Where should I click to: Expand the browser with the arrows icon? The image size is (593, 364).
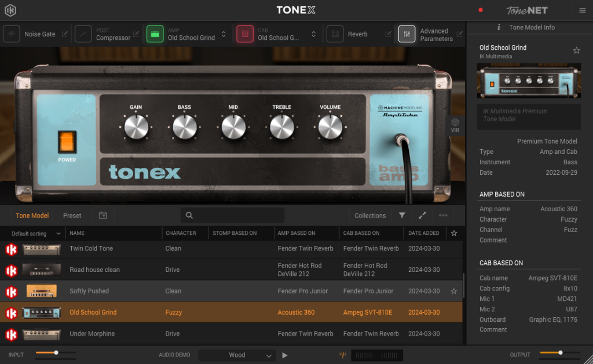click(422, 215)
